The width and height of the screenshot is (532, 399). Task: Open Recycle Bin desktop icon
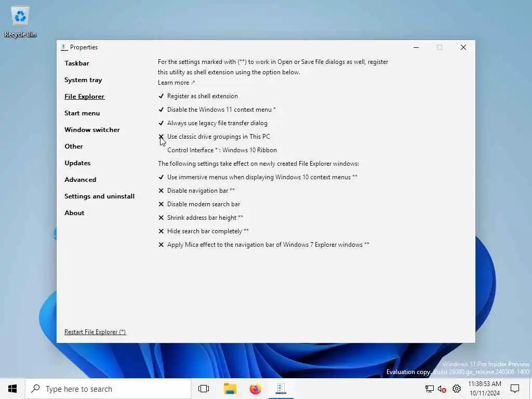(20, 22)
